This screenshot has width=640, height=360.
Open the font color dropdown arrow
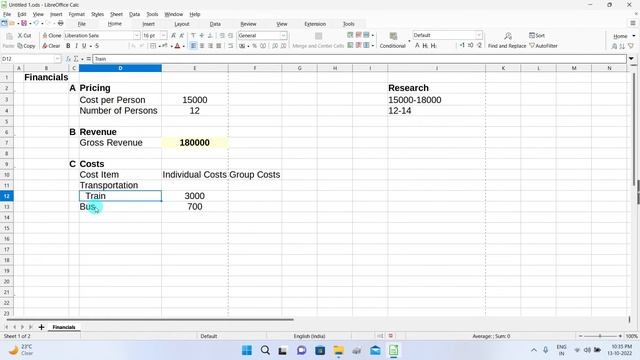pos(184,46)
